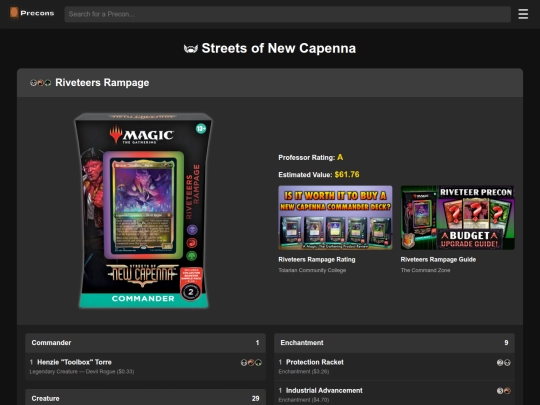Image resolution: width=540 pixels, height=405 pixels.
Task: Click Tolarian Community College channel name
Action: [x=312, y=270]
